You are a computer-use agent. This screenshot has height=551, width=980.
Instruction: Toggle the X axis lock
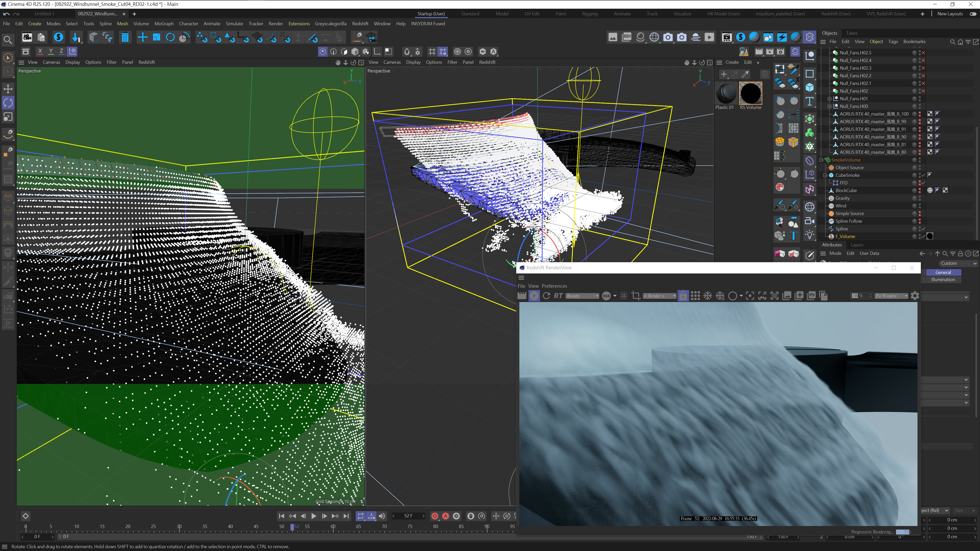pyautogui.click(x=40, y=51)
